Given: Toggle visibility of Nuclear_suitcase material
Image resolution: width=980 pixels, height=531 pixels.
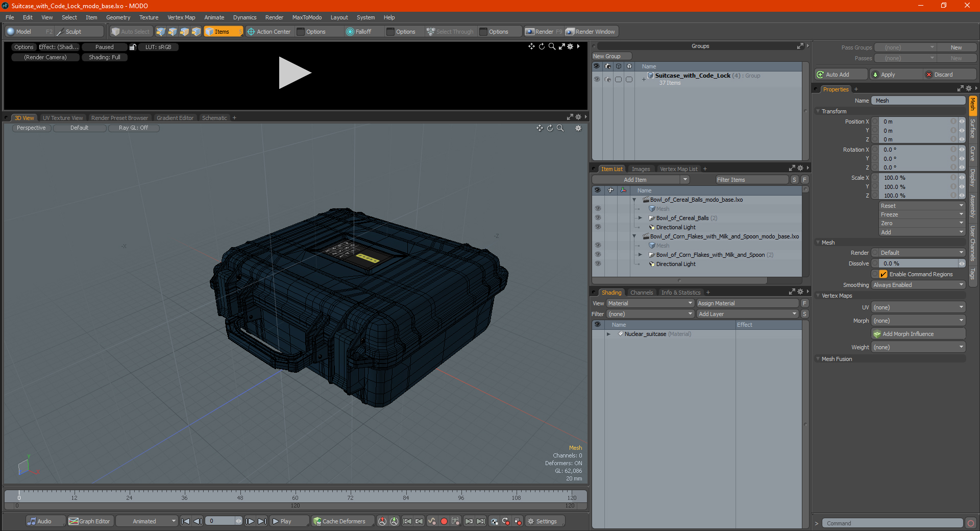Looking at the screenshot, I should point(597,334).
